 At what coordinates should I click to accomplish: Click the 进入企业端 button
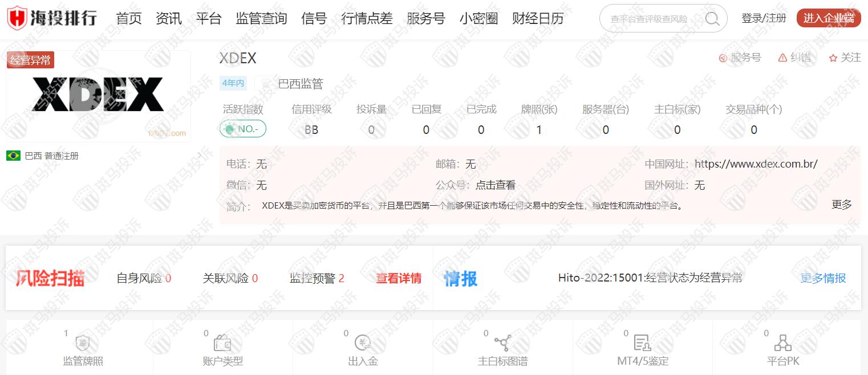click(829, 18)
